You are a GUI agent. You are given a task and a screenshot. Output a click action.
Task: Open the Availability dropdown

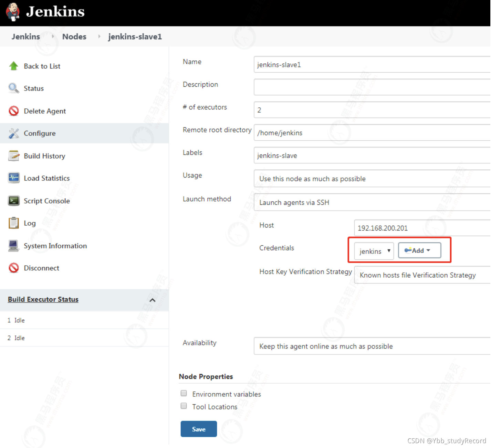[x=373, y=346]
